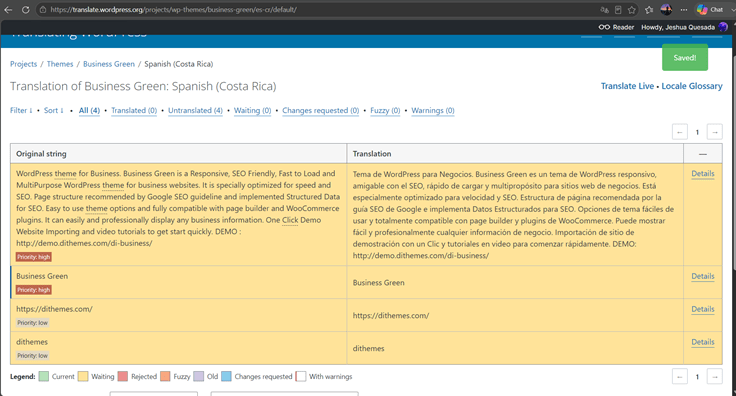Open Locale Glossary link
Viewport: 736px width, 396px height.
coord(692,86)
